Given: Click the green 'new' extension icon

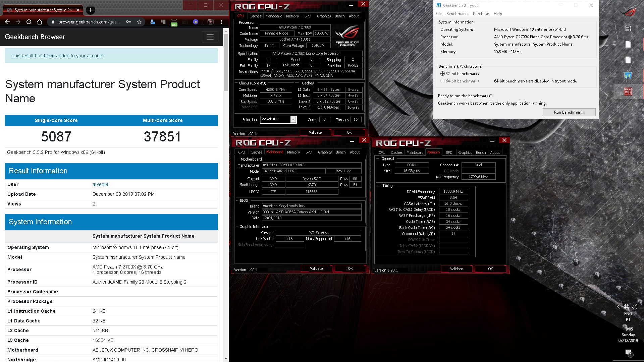Looking at the screenshot, I should coord(174,22).
